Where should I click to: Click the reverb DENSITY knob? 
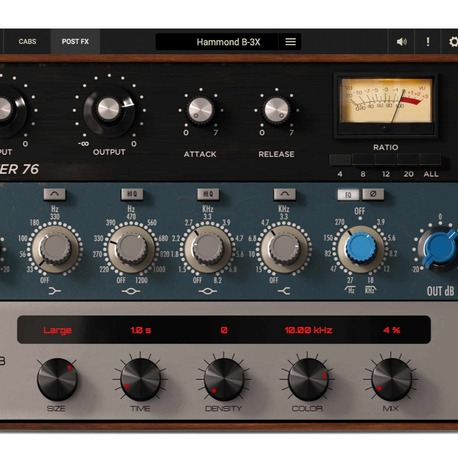224,379
